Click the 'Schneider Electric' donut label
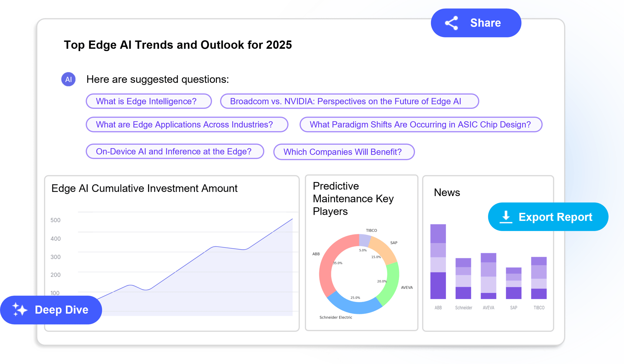Screen dimensions: 624x364 pyautogui.click(x=336, y=317)
